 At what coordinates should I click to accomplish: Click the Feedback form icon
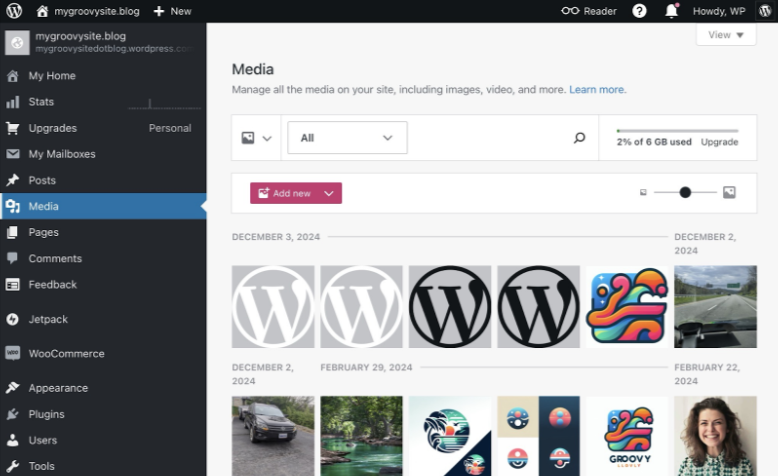(12, 284)
